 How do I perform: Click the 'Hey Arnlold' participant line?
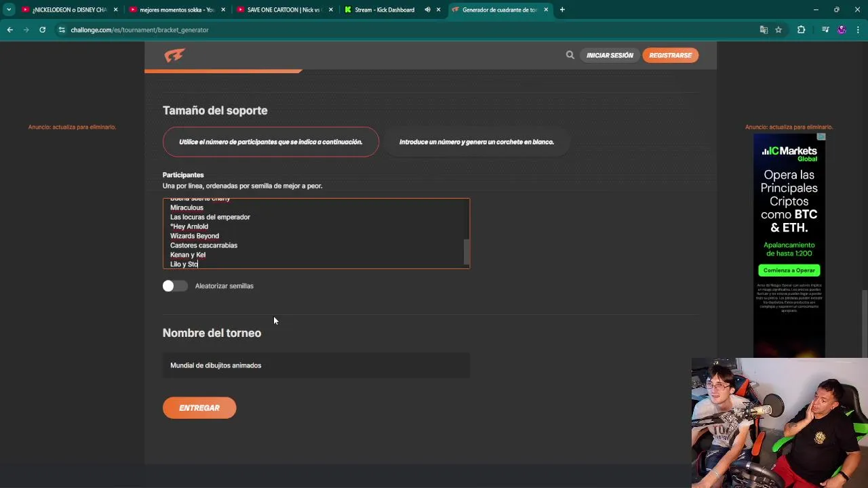tap(189, 226)
